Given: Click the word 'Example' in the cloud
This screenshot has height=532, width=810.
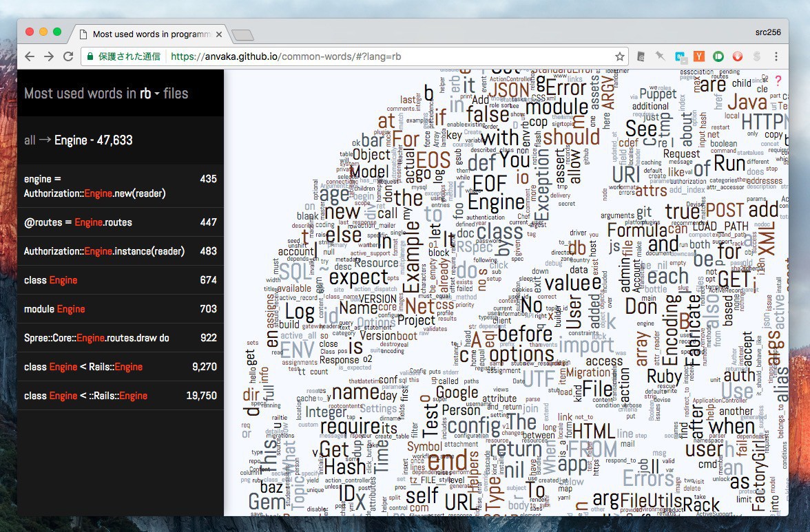Looking at the screenshot, I should pyautogui.click(x=412, y=257).
